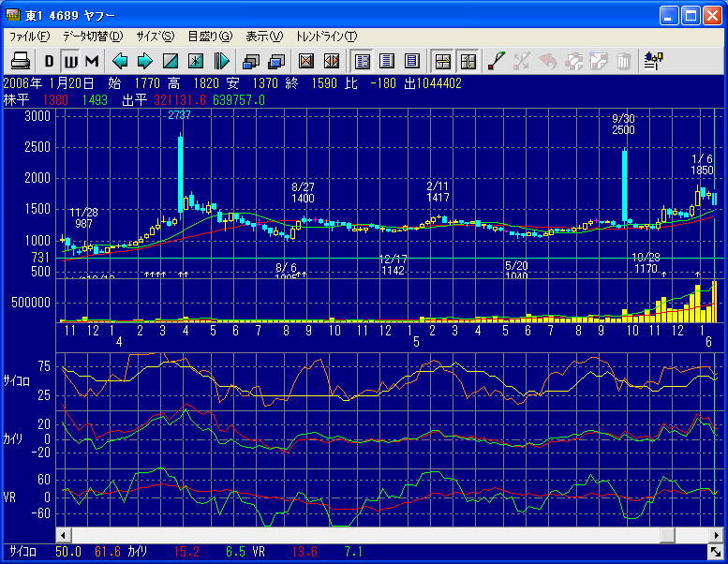728x564 pixels.
Task: Click the 10/28 1170 low label
Action: (646, 263)
